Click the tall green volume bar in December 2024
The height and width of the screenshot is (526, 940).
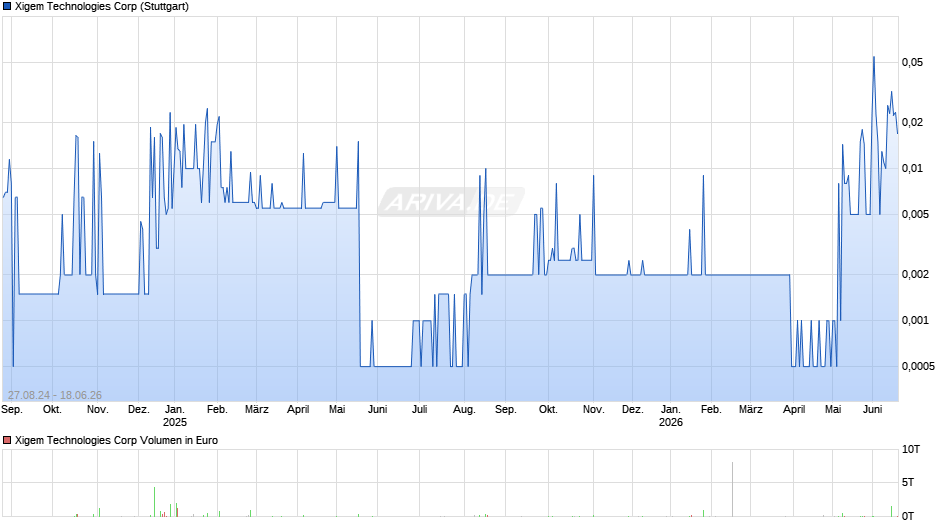(154, 501)
